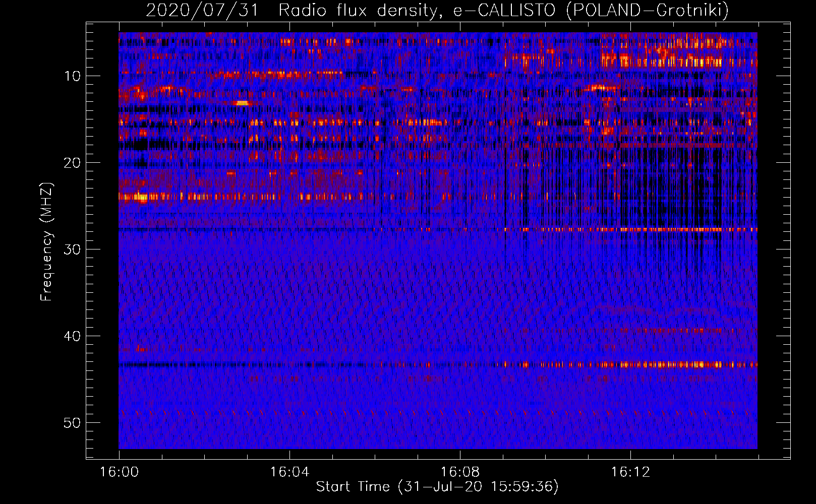Click the '30' frequency tick label

coord(73,249)
